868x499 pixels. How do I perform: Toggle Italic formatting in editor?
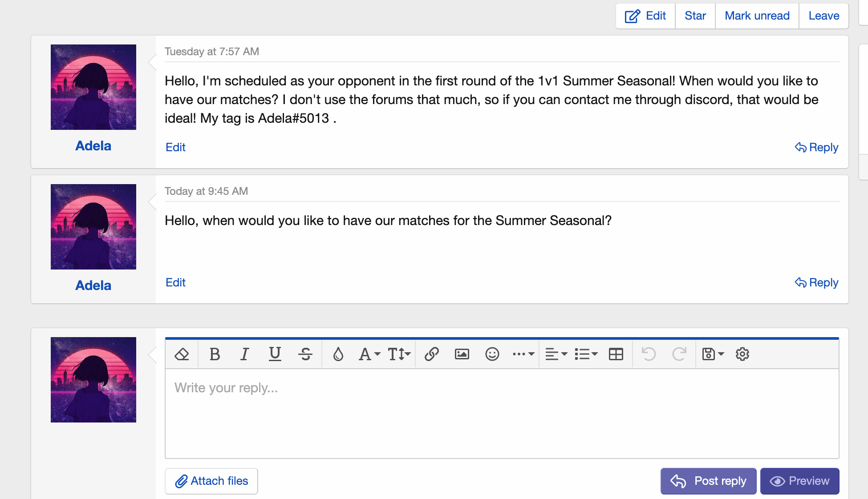click(x=244, y=354)
